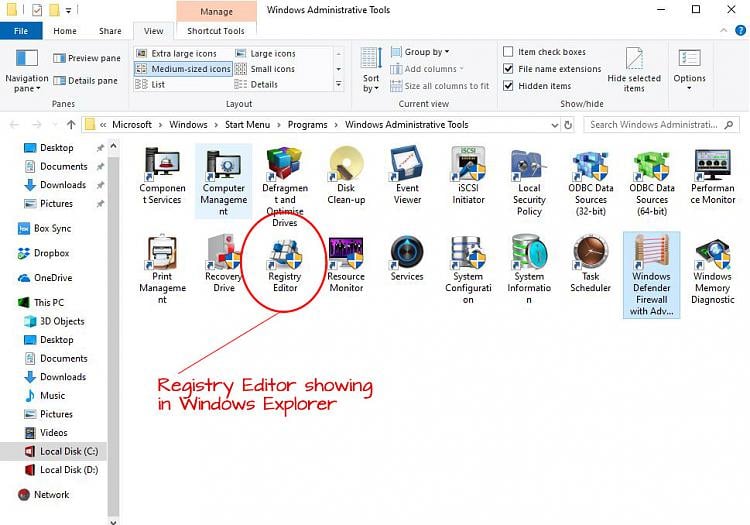The image size is (750, 525).
Task: Expand layout gallery more arrow
Action: point(339,84)
